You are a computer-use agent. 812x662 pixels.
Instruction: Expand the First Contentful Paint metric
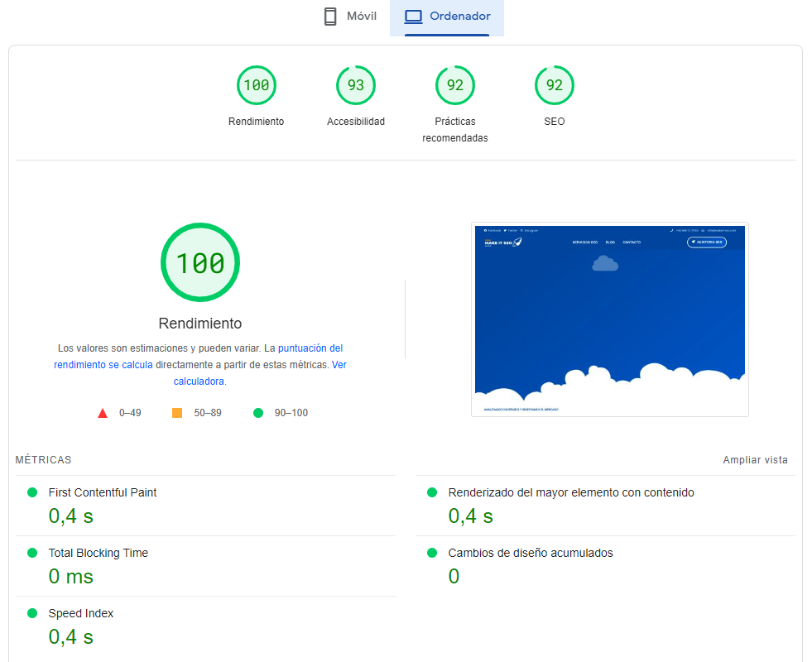pos(103,492)
